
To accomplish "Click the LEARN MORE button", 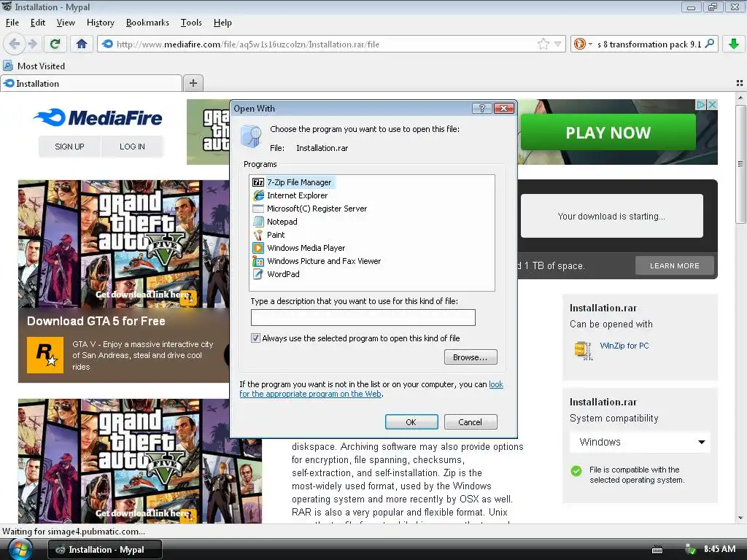I will coord(675,265).
